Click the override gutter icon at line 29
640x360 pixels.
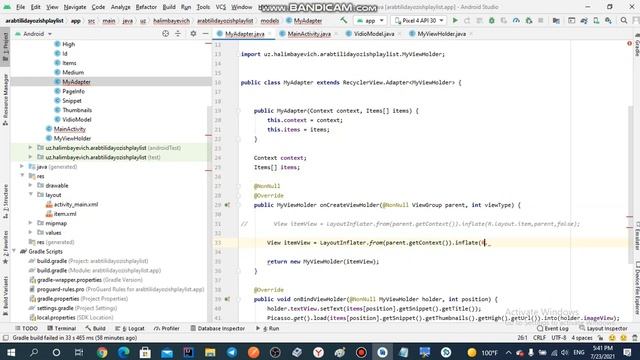coord(227,205)
